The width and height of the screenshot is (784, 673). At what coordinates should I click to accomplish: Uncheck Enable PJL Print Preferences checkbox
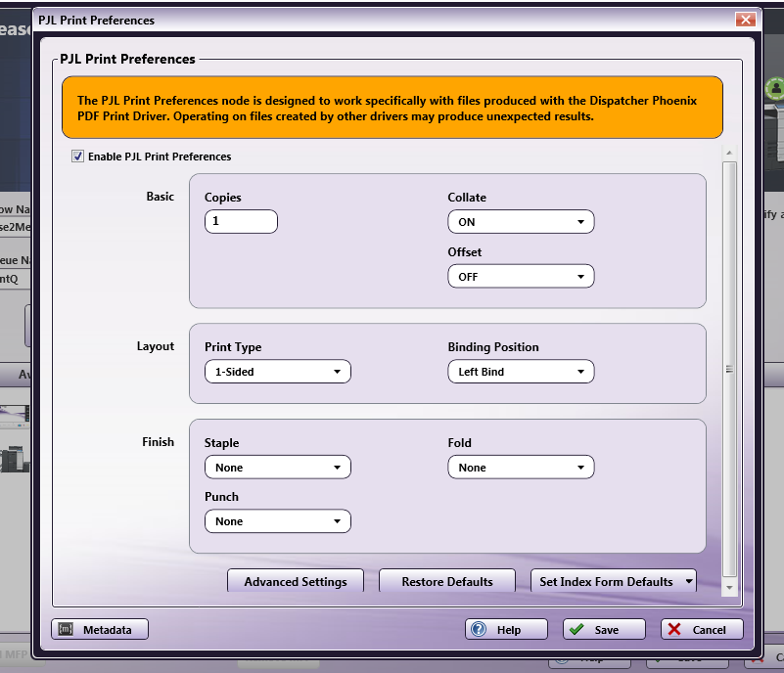pyautogui.click(x=77, y=157)
